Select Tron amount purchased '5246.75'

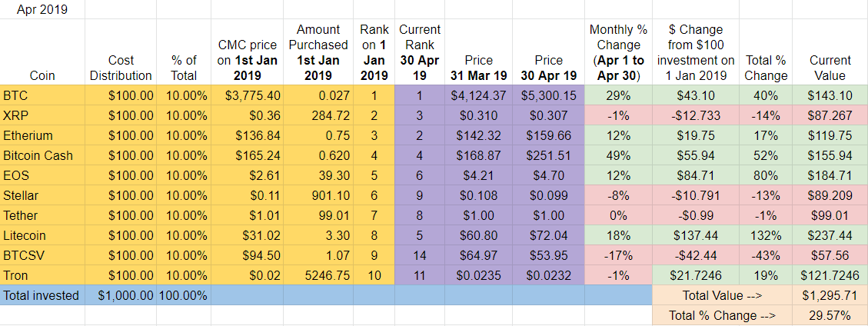[318, 275]
